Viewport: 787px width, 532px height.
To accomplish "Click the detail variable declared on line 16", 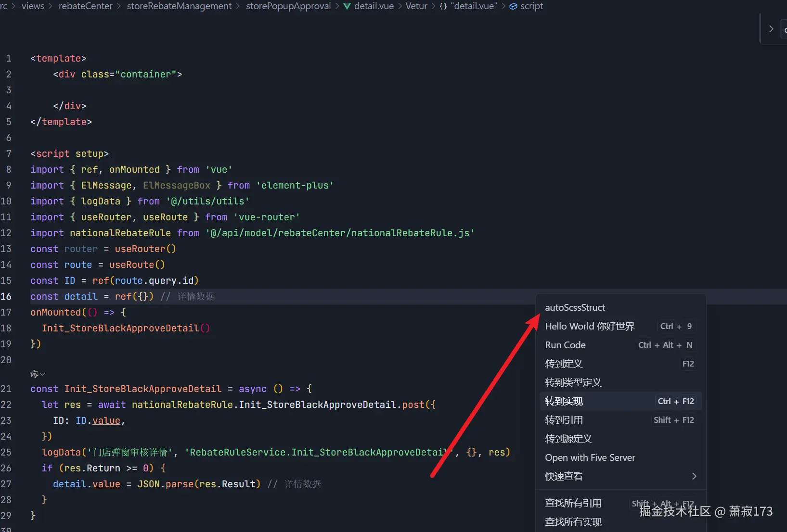I will tap(81, 296).
